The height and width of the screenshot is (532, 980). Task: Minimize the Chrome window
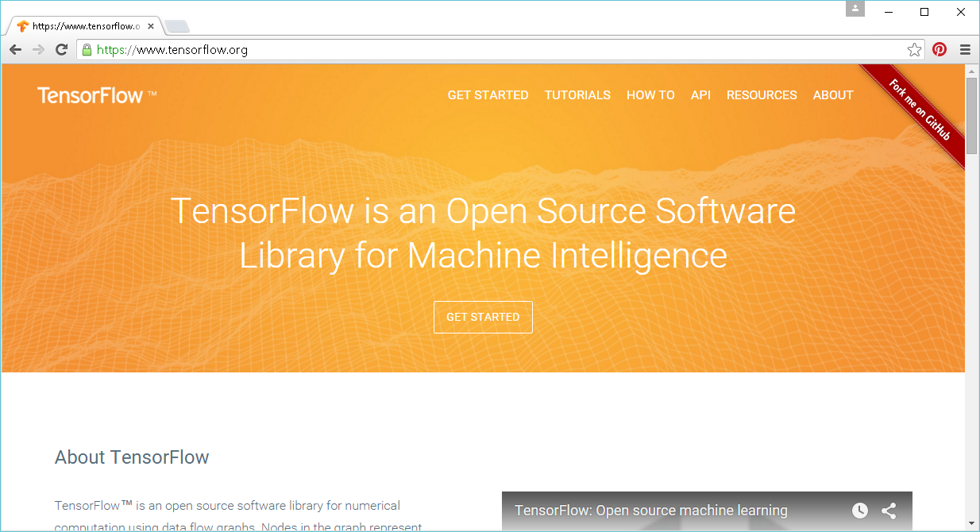click(x=889, y=11)
